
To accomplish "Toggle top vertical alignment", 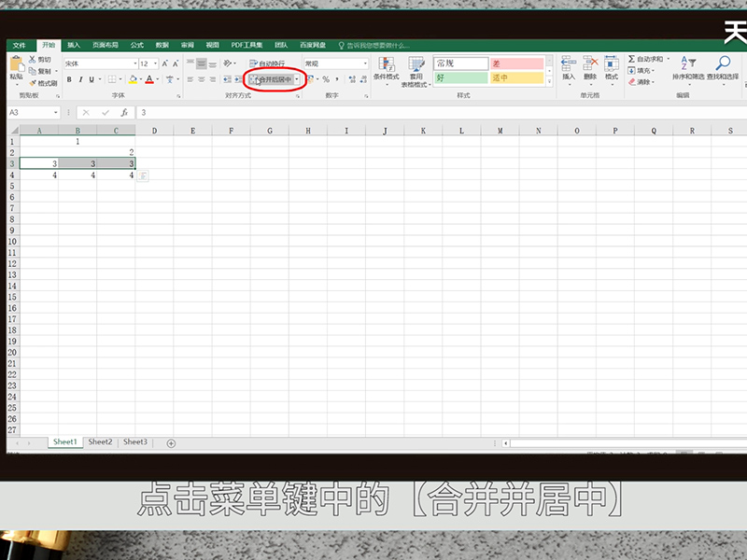I will point(190,63).
